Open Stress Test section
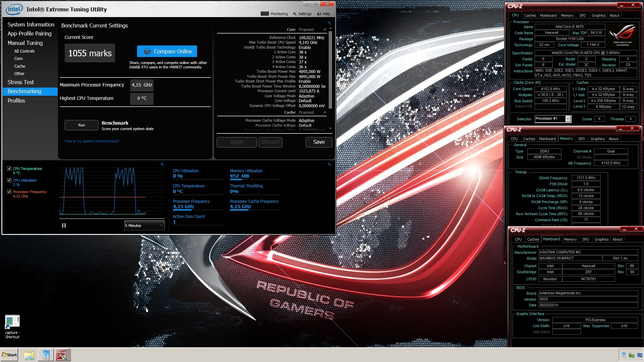 21,82
